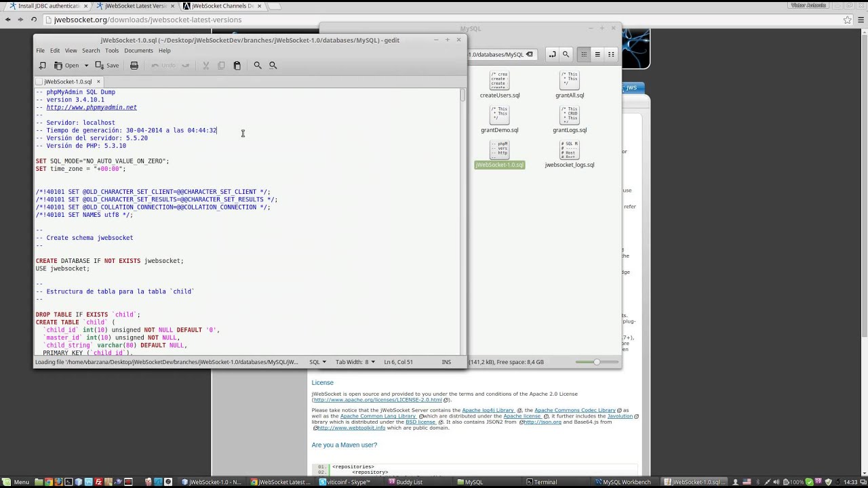This screenshot has width=868, height=488.
Task: Switch file manager to icon view
Action: pos(584,54)
